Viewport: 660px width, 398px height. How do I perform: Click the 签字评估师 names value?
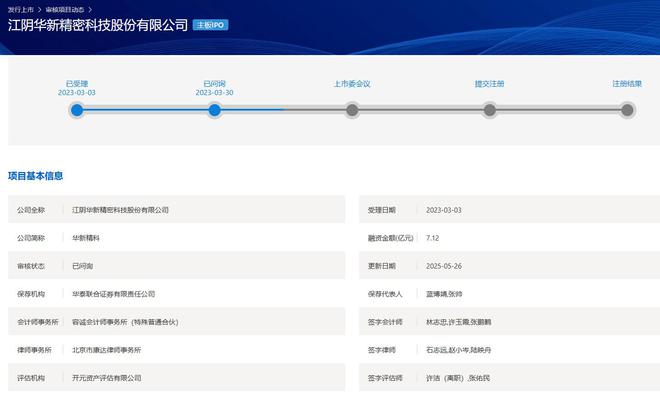(458, 378)
